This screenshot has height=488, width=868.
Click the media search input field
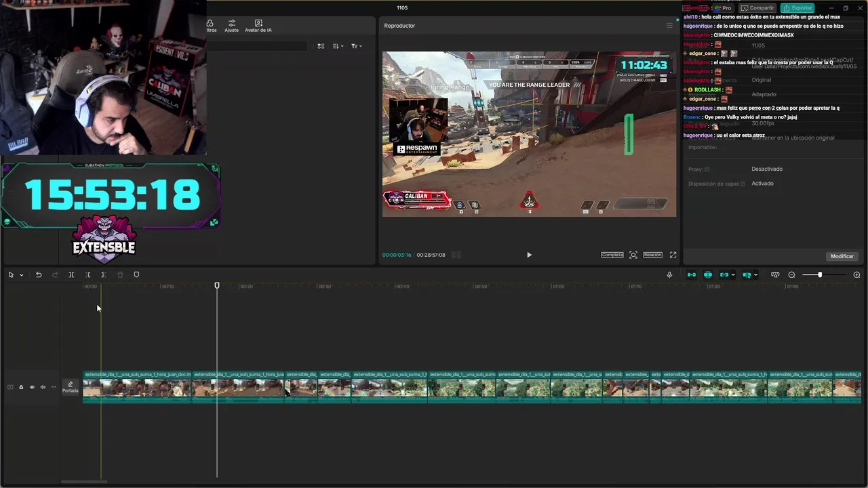258,46
